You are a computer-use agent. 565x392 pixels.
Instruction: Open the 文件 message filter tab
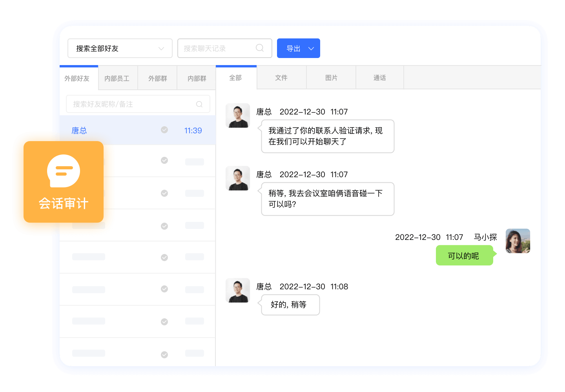click(281, 78)
